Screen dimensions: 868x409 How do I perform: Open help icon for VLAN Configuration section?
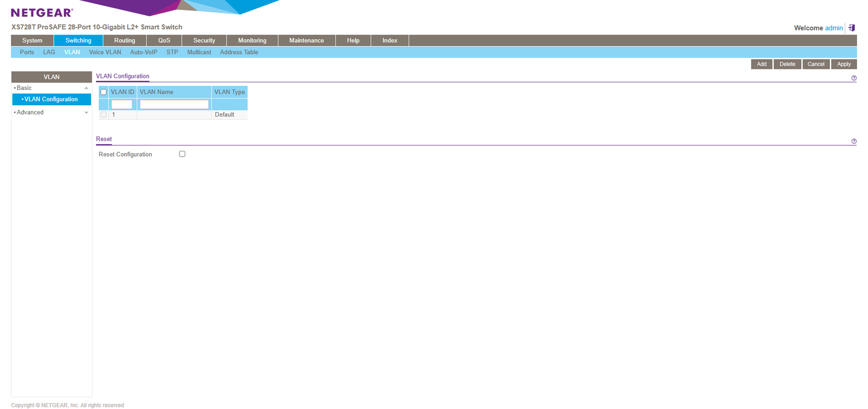pos(854,78)
